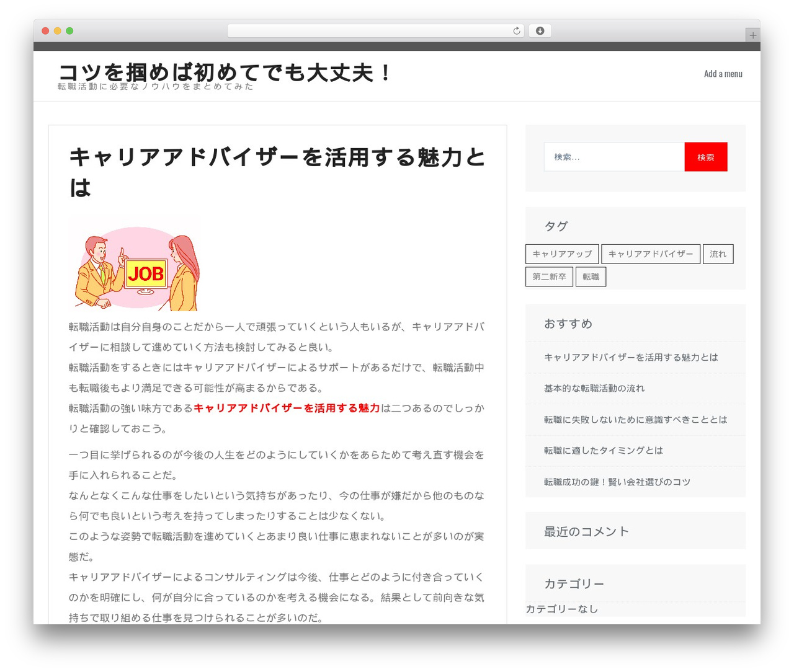Click the タグ widget heading

pyautogui.click(x=556, y=226)
